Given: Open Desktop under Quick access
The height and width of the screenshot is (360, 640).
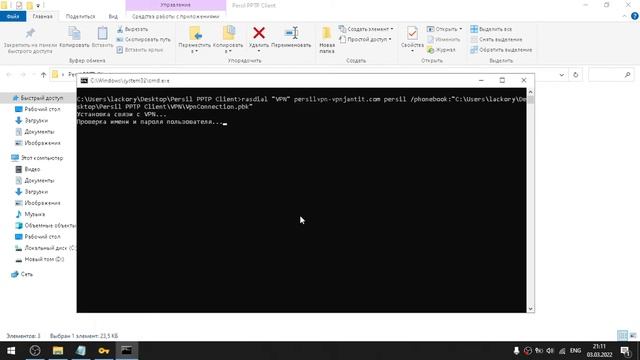Looking at the screenshot, I should point(38,109).
